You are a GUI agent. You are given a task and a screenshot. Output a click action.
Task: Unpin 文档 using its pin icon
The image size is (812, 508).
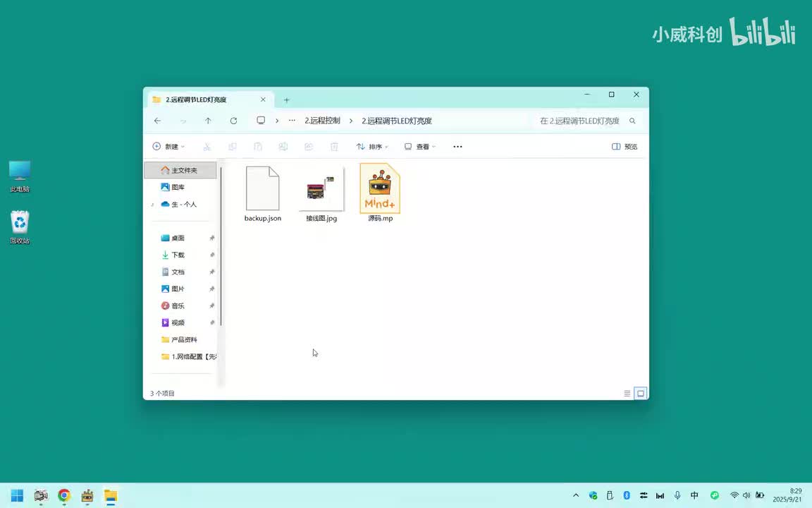[211, 272]
